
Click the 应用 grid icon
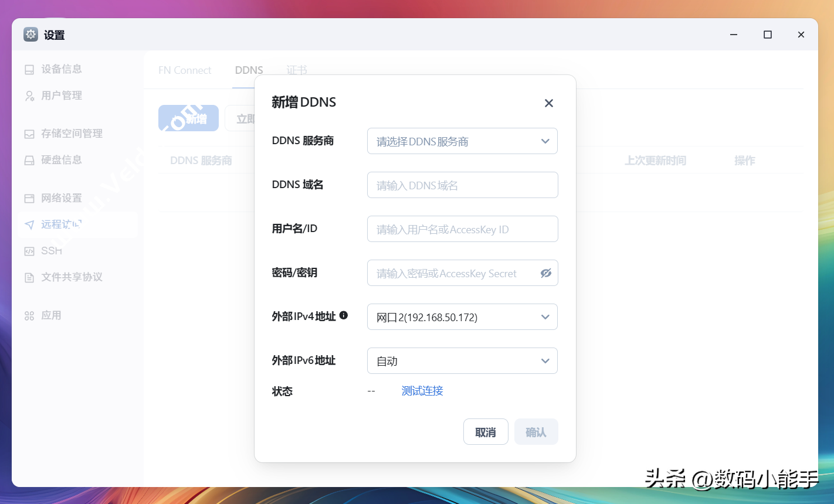click(x=29, y=316)
